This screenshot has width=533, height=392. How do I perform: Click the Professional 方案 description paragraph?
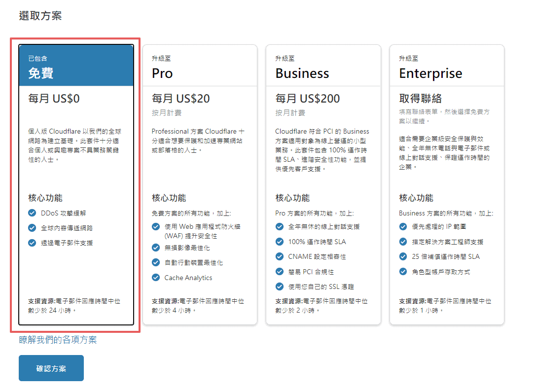198,141
